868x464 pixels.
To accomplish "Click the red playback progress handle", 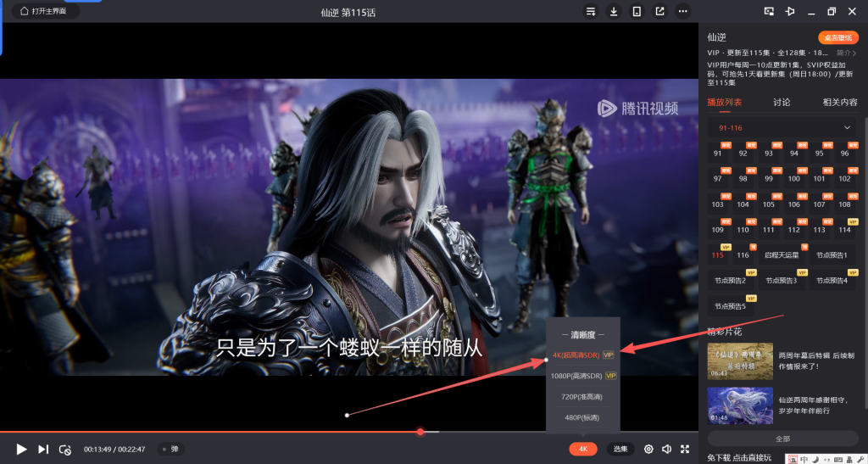I will (x=420, y=432).
